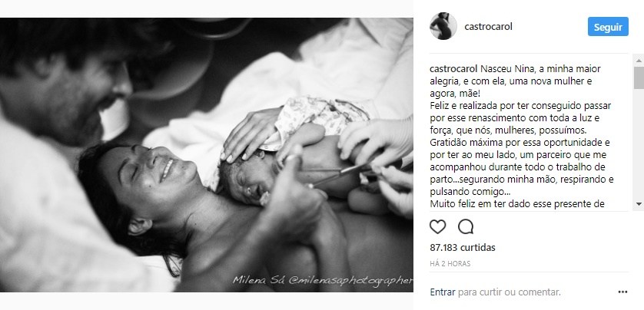Click the scrollbar down arrow in caption
This screenshot has height=310, width=644.
pos(639,204)
